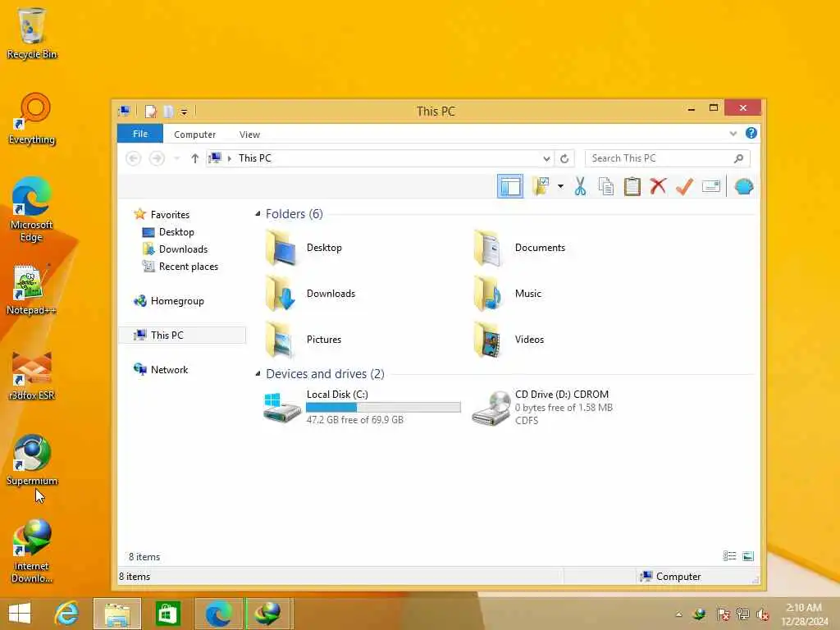Expand the ribbon with the chevron
Viewport: 840px width, 630px height.
(x=733, y=134)
